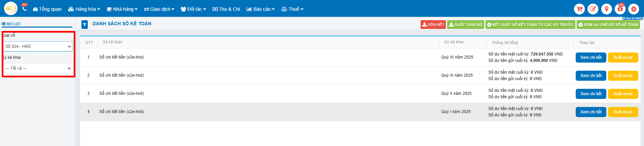Go to Thu & Chi menu

226,9
